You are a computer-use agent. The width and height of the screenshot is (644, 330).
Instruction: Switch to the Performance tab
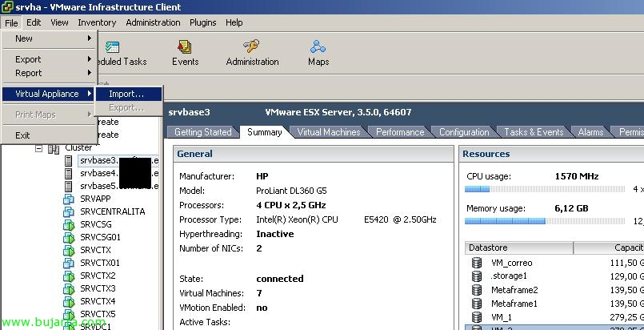[400, 132]
